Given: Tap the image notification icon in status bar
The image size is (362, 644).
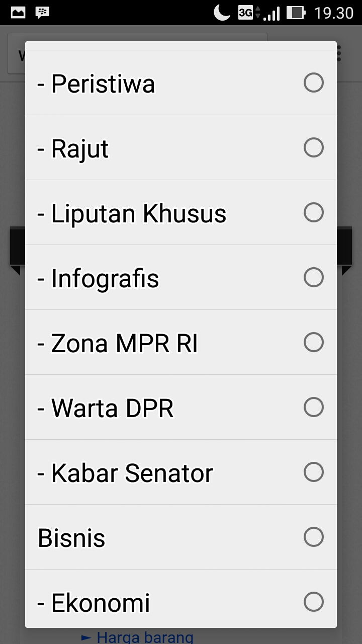Looking at the screenshot, I should click(x=18, y=12).
